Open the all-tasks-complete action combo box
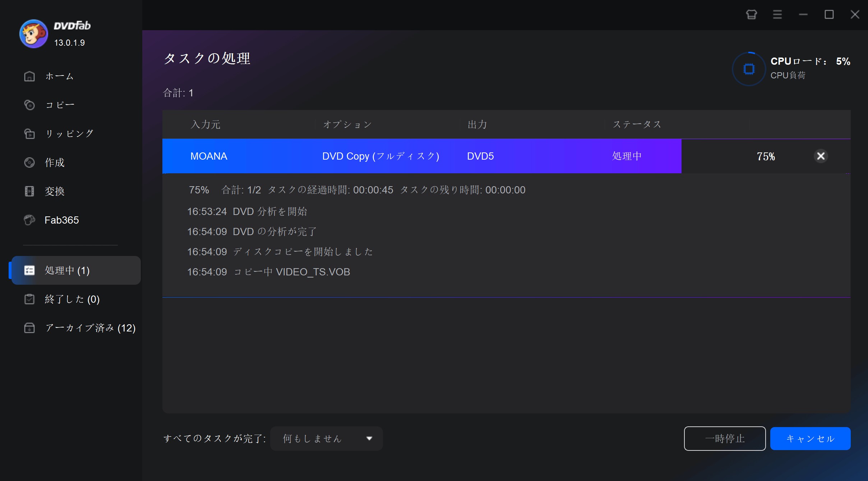Viewport: 868px width, 481px height. pos(326,438)
